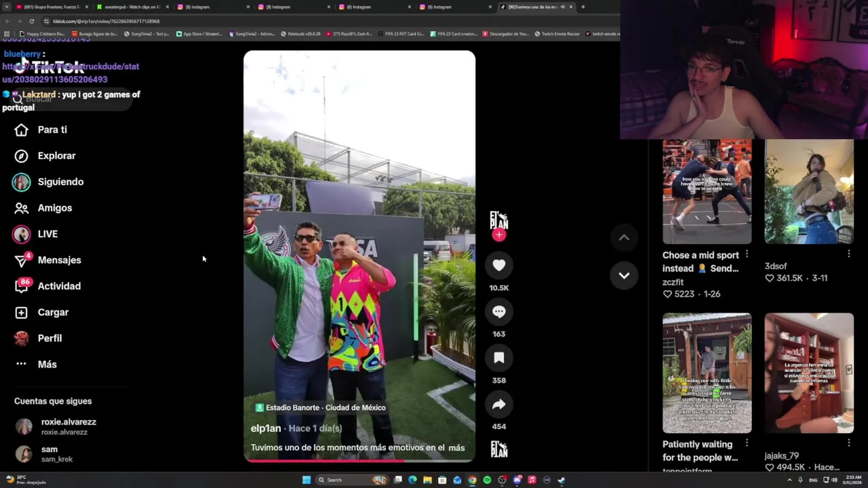This screenshot has width=868, height=488.
Task: Click the chat link posted by blueberry
Action: [71, 73]
